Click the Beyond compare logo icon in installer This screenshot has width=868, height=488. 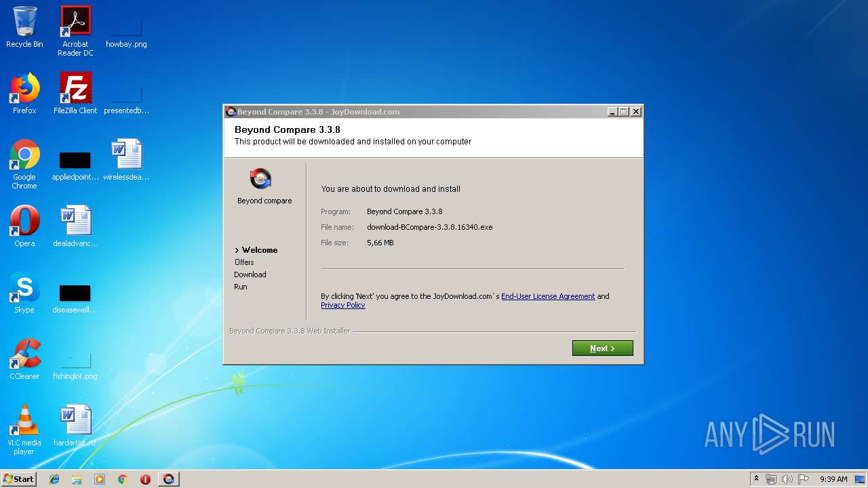(260, 179)
